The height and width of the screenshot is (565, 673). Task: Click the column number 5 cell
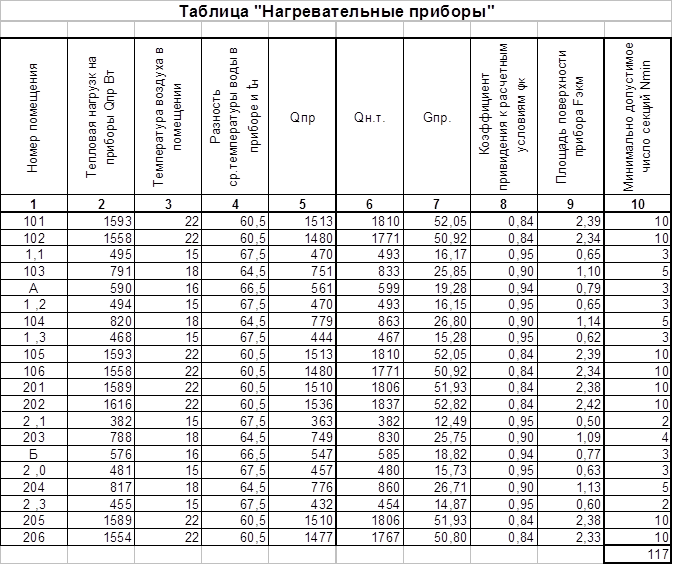(x=302, y=203)
